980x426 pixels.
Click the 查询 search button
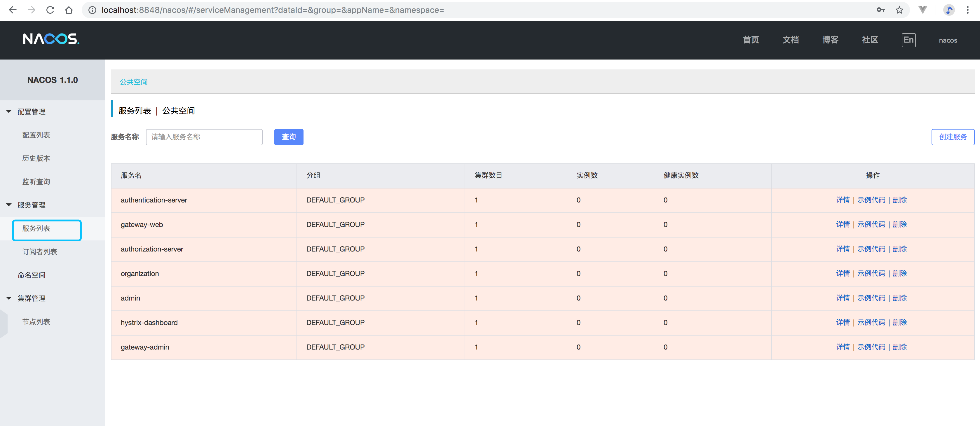click(288, 137)
